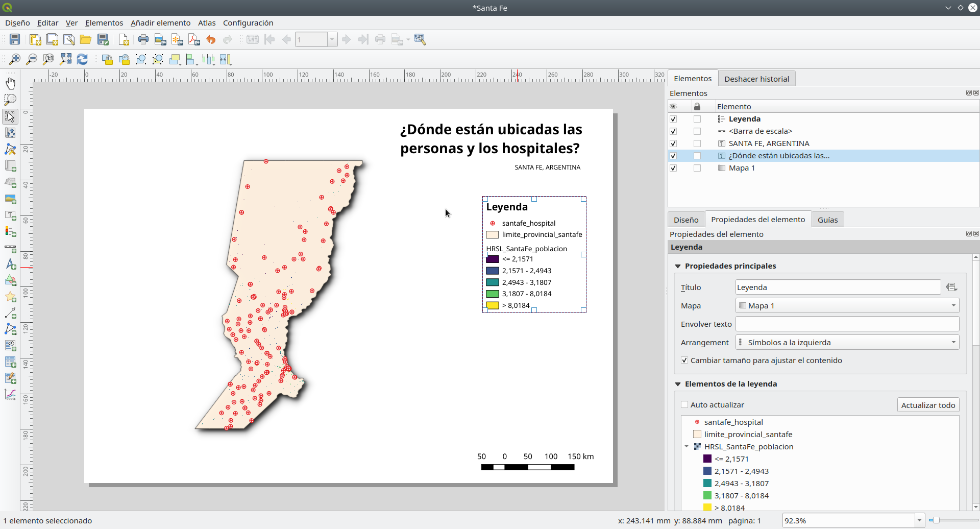Lock the ¿Dónde están ubicadas las... item
Image resolution: width=980 pixels, height=529 pixels.
[697, 156]
